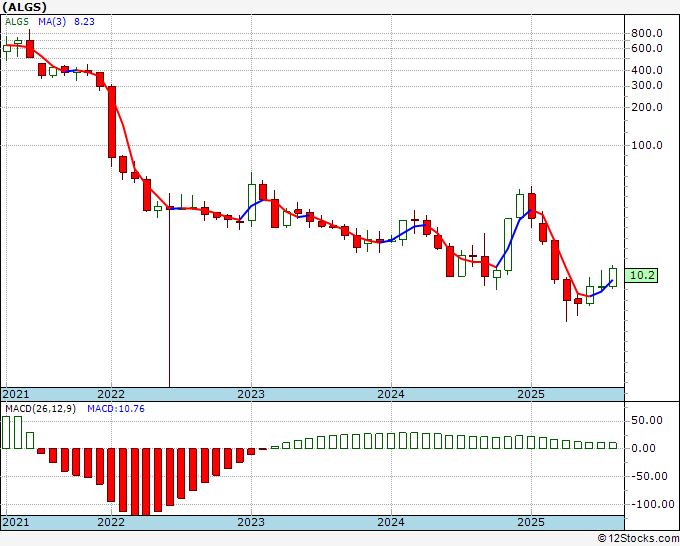Click the 0.00 MACD axis label
This screenshot has height=546, width=680.
point(643,448)
